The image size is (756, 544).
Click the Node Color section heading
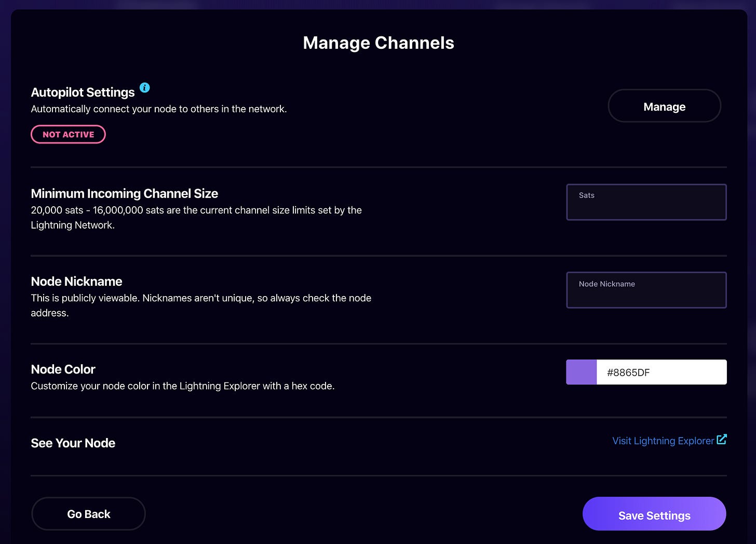[x=63, y=369]
